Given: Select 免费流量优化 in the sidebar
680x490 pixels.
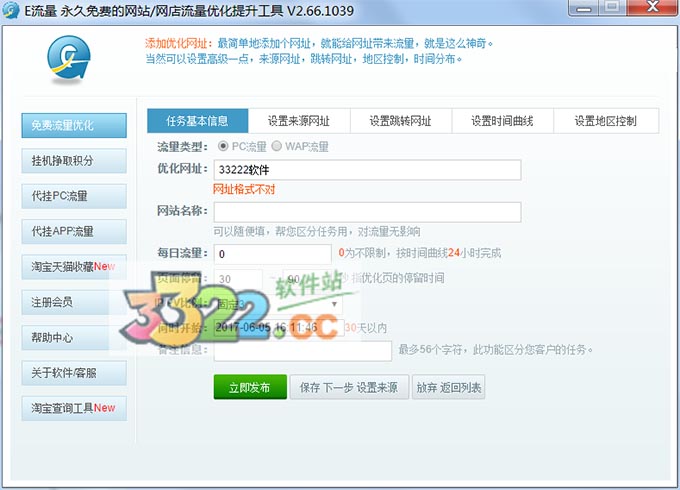Looking at the screenshot, I should tap(74, 125).
